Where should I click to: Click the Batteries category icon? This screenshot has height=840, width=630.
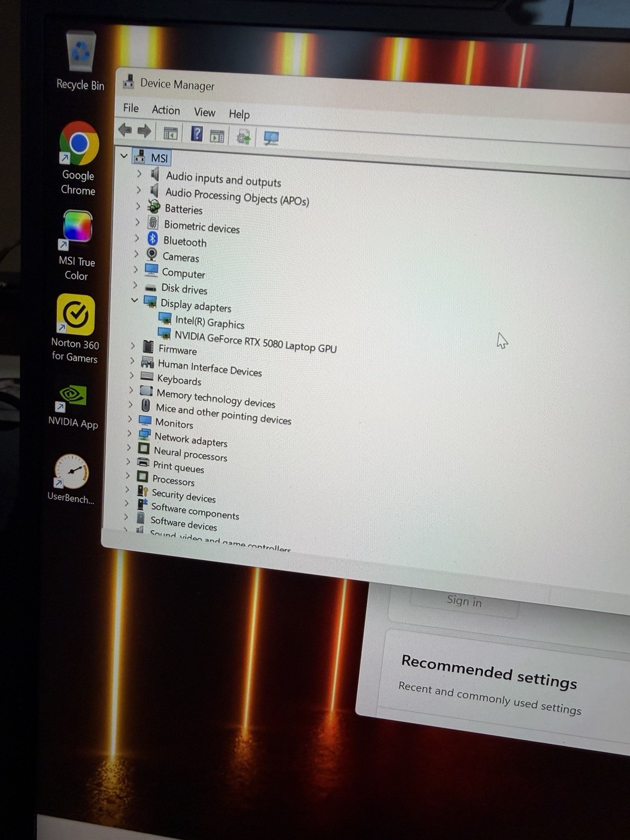(x=154, y=206)
